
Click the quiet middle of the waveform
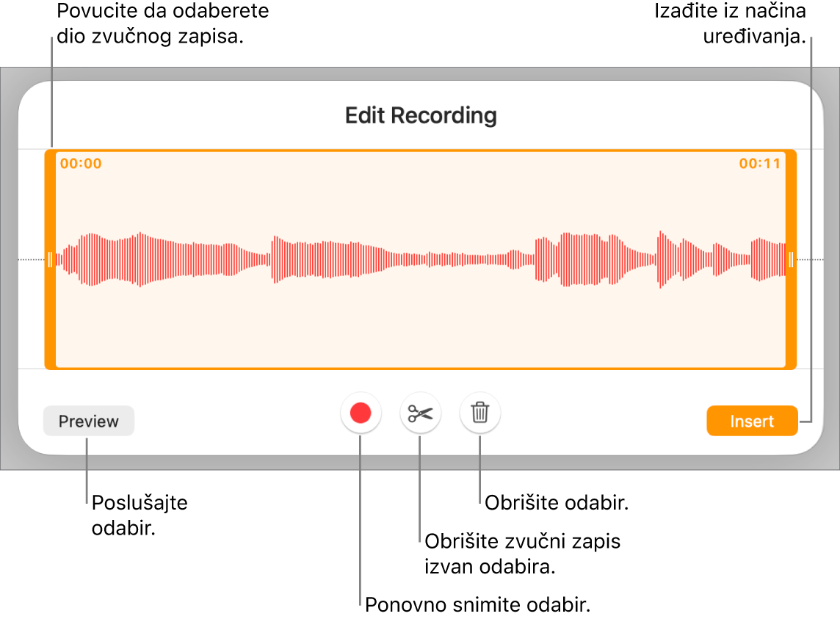pyautogui.click(x=455, y=259)
